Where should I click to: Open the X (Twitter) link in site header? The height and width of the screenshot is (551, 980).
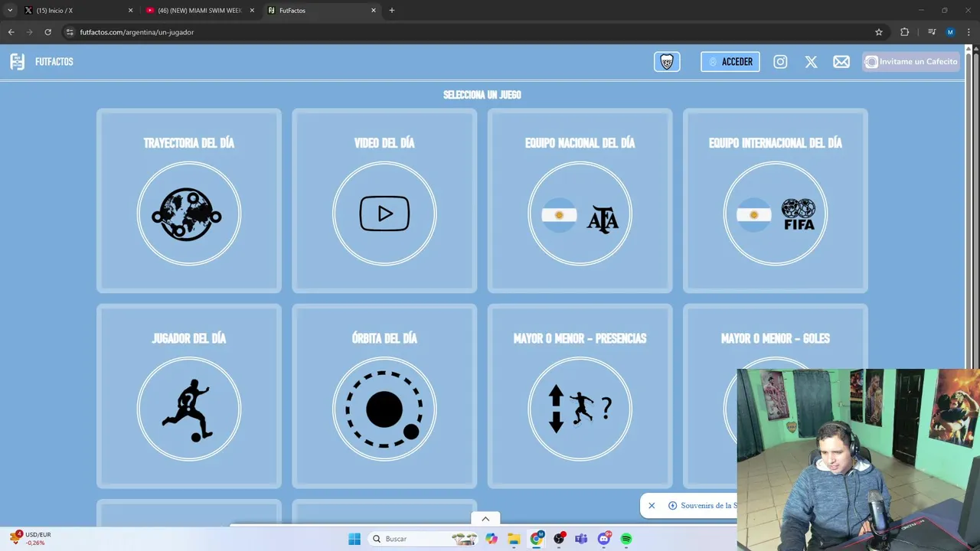[x=811, y=62]
